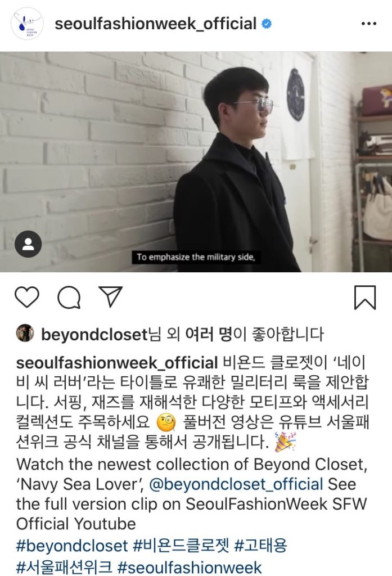
Task: Tap the video of man in black coat
Action: (196, 161)
